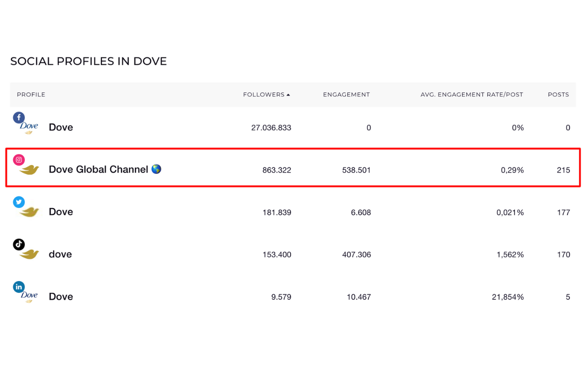Click the 153.400 followers value

277,255
